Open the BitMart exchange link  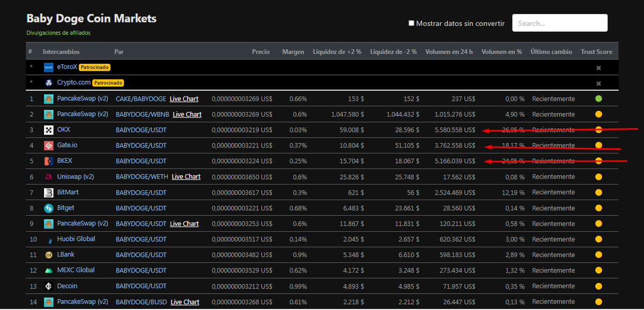68,192
